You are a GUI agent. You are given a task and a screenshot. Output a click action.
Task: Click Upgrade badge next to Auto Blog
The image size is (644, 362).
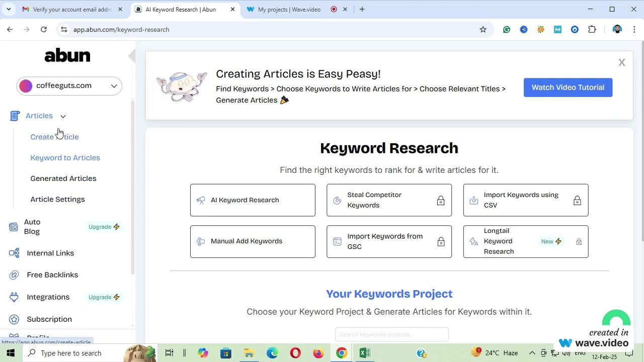[x=104, y=227]
